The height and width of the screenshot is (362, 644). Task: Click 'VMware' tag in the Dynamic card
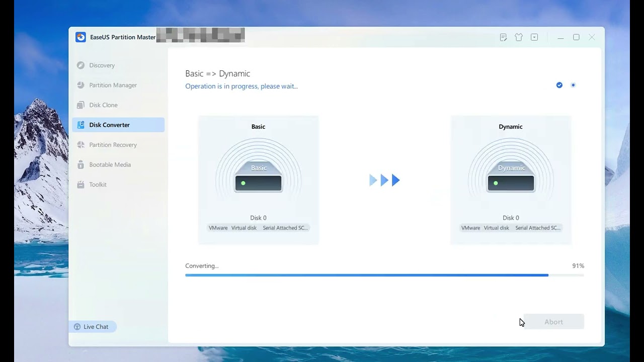pyautogui.click(x=471, y=228)
